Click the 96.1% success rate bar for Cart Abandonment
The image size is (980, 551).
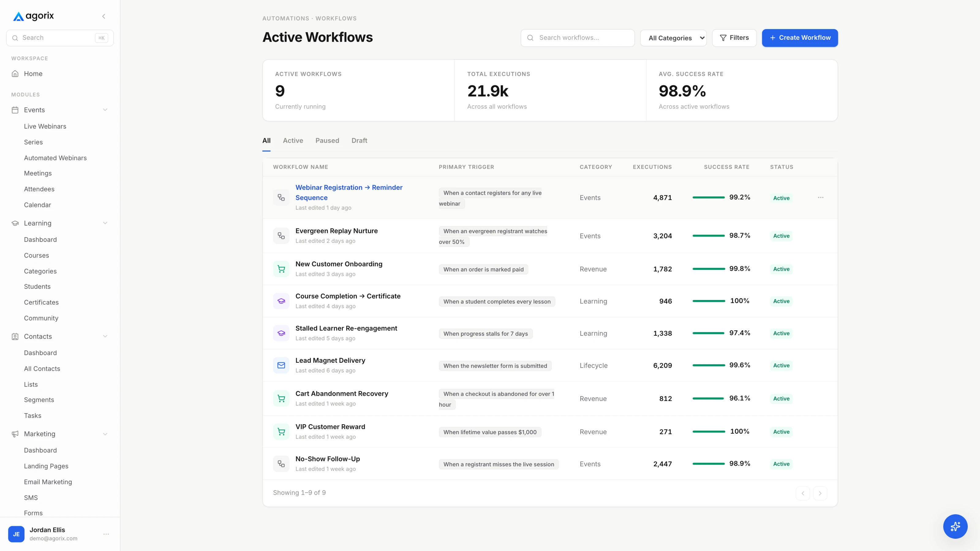708,399
